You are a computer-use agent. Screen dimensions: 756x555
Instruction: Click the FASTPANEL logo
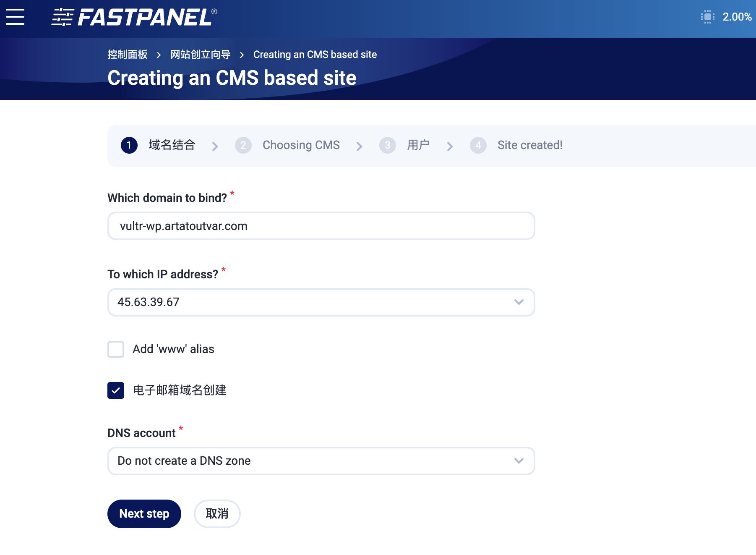[x=133, y=17]
